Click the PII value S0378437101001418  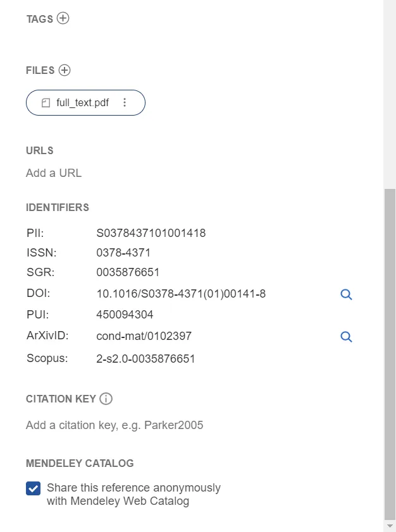(151, 233)
